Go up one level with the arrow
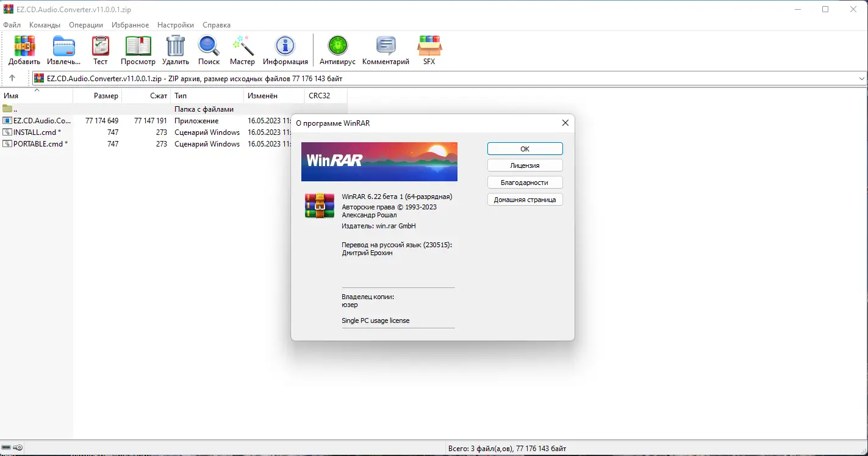 [12, 78]
